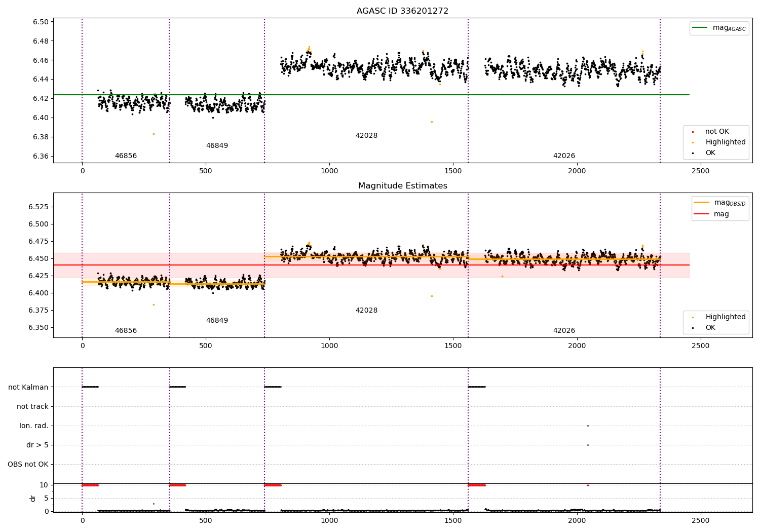Click the 6.450 y-axis tick label

coord(39,258)
